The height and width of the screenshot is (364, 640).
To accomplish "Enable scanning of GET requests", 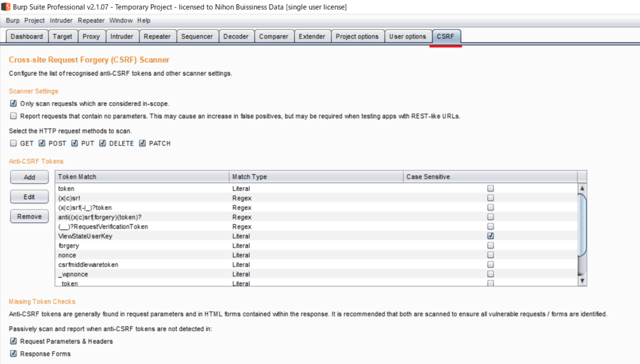I will (13, 143).
